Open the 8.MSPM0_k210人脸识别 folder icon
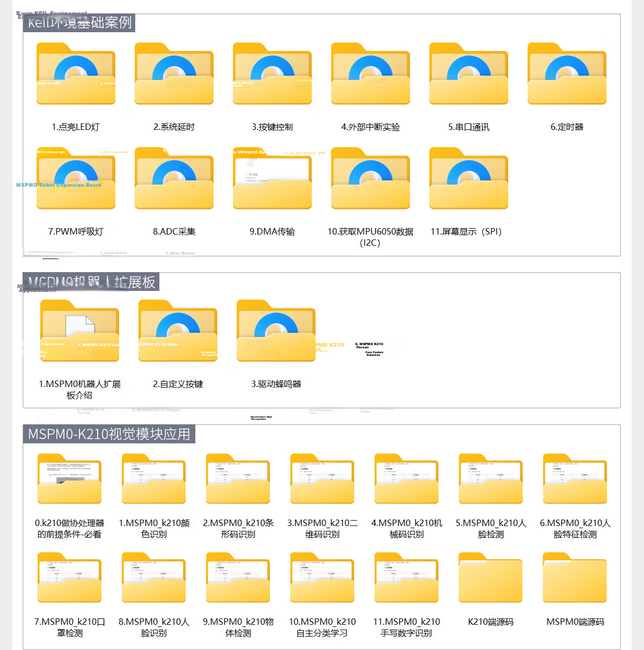 (x=153, y=578)
